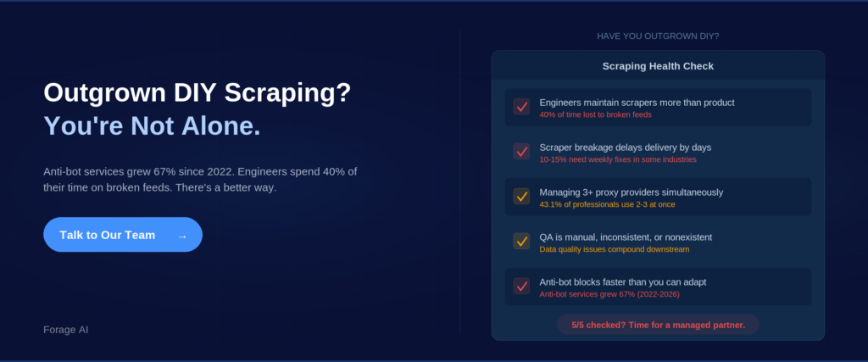
Task: Uncheck the scraper breakage delays delivery checkbox
Action: click(x=521, y=152)
